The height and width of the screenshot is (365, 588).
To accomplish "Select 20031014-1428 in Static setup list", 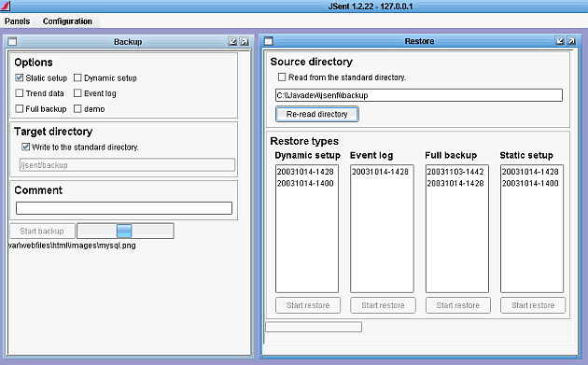I will tap(530, 172).
